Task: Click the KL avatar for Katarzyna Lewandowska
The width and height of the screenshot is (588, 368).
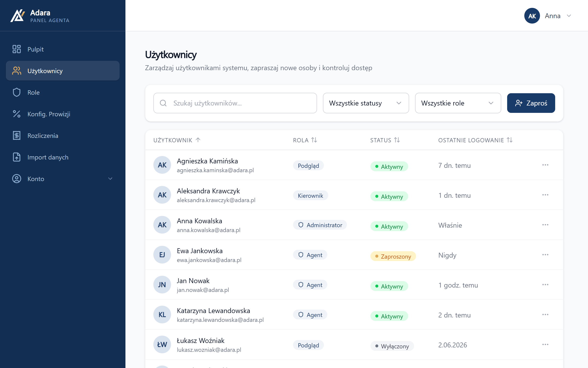Action: (162, 315)
